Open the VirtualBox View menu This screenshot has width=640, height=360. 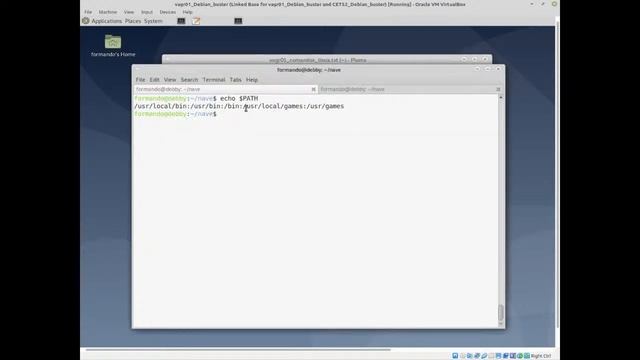(x=129, y=12)
